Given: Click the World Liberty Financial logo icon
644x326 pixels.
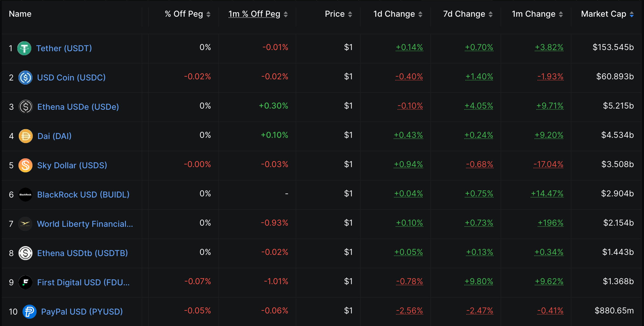Looking at the screenshot, I should (25, 224).
